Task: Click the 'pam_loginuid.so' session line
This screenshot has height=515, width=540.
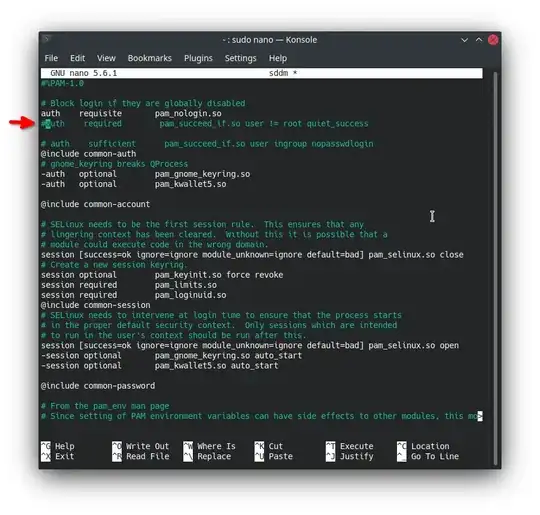Action: (x=134, y=295)
